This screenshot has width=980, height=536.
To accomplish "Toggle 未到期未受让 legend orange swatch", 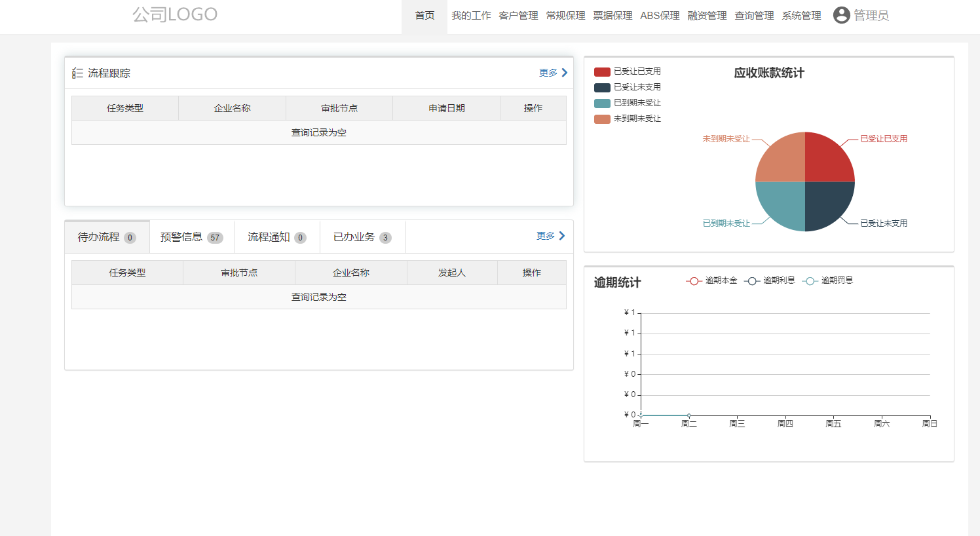I will (602, 119).
